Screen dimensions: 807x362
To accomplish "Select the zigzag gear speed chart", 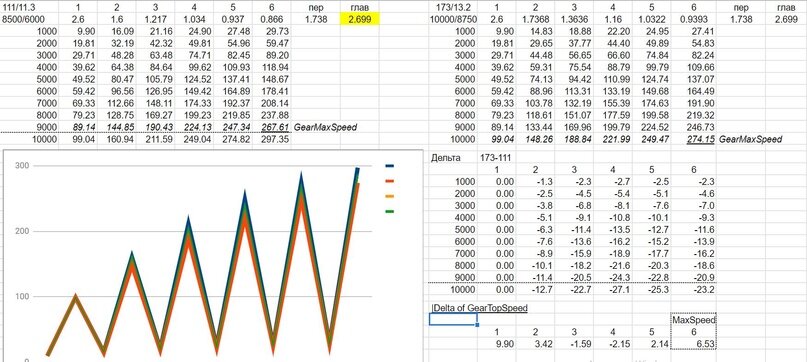I will [x=212, y=256].
